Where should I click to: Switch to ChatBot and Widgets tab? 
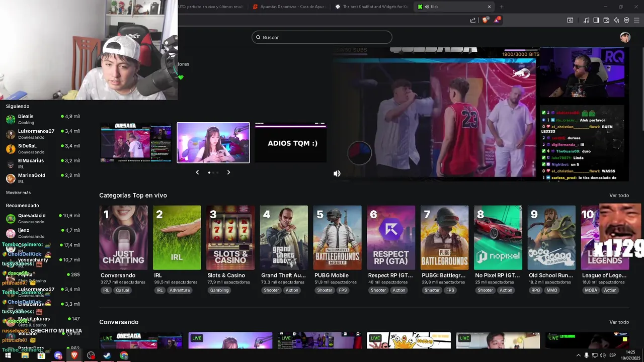[371, 7]
